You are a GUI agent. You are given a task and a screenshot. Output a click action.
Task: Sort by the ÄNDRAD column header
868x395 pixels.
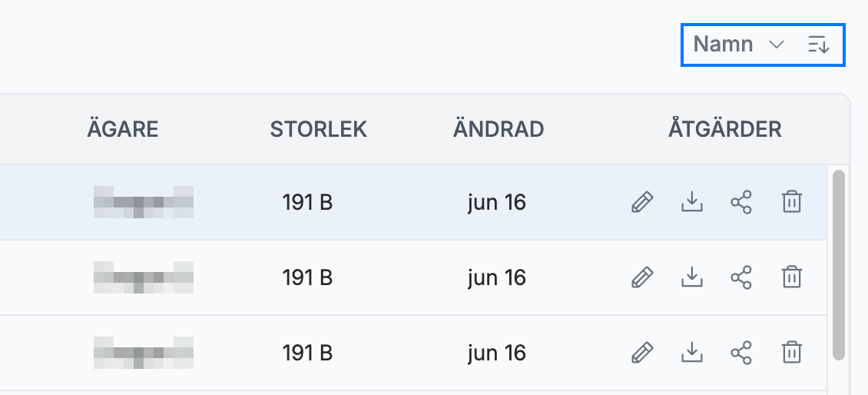click(499, 129)
